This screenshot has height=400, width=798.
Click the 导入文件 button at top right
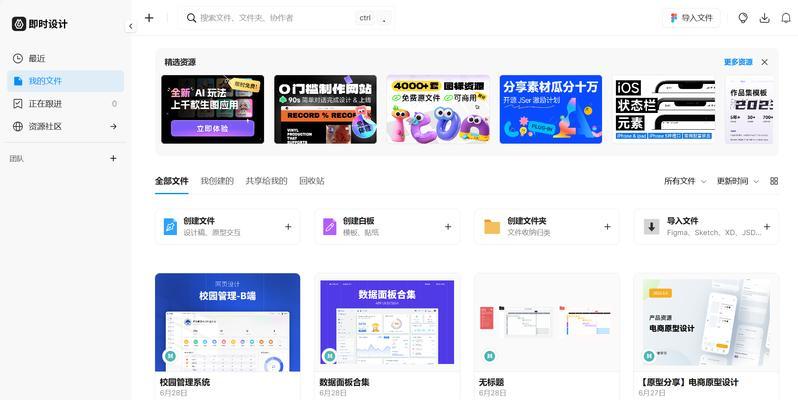[x=691, y=18]
